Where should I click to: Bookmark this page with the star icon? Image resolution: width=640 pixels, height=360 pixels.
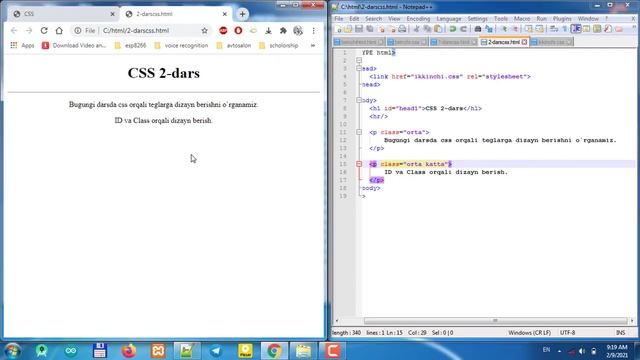pyautogui.click(x=204, y=31)
